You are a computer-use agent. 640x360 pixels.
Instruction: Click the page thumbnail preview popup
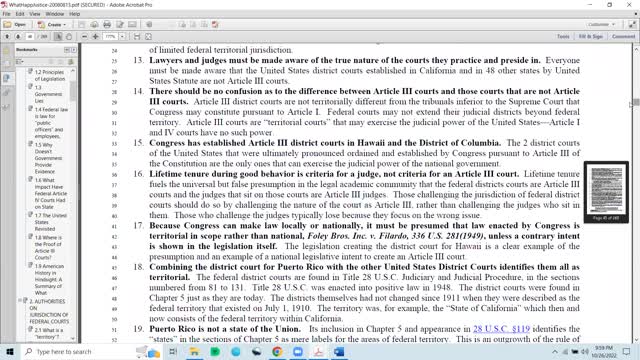pos(606,192)
